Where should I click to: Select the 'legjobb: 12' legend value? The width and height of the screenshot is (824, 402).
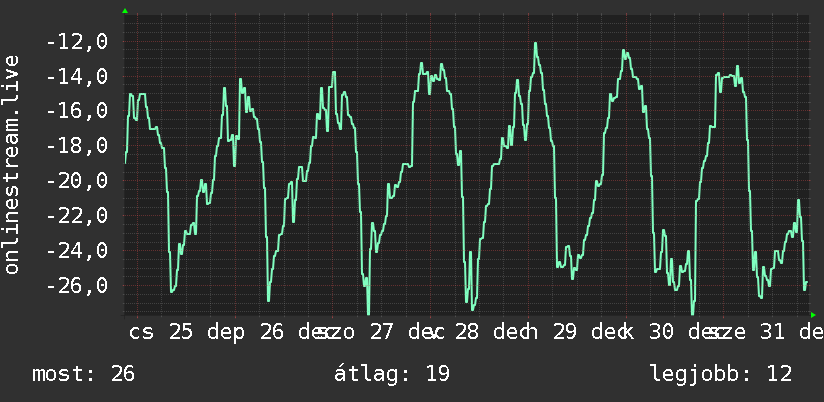tap(721, 374)
